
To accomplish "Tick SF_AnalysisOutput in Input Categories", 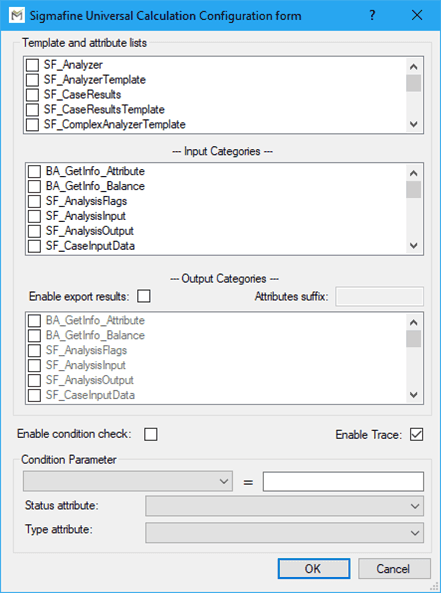I will tap(34, 231).
